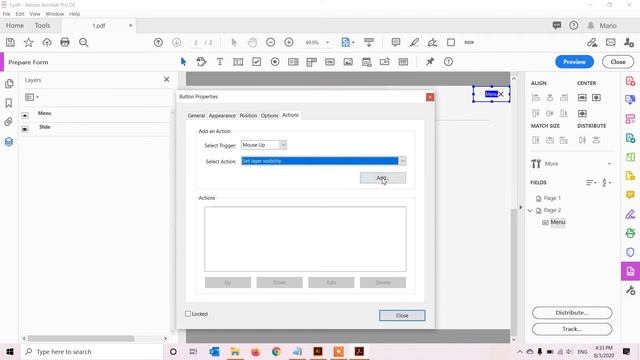Click the blue Preview button

[x=574, y=62]
